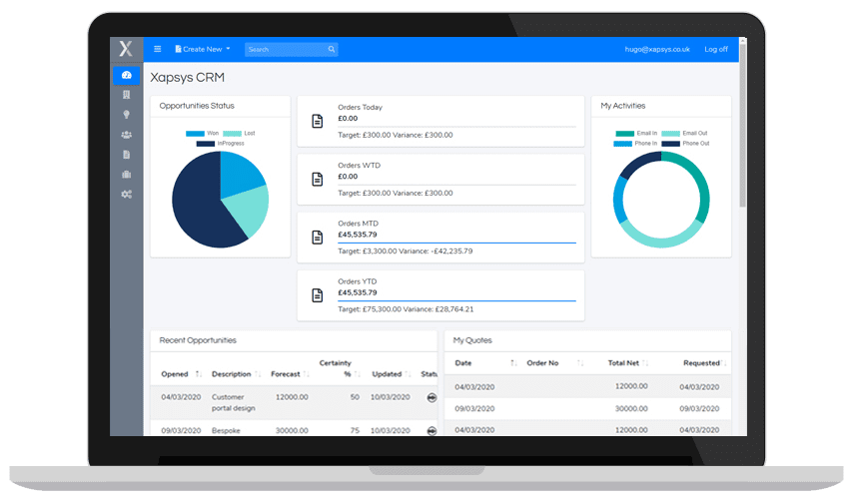Click inside the Search field
Screen dimensions: 856x504
click(291, 49)
